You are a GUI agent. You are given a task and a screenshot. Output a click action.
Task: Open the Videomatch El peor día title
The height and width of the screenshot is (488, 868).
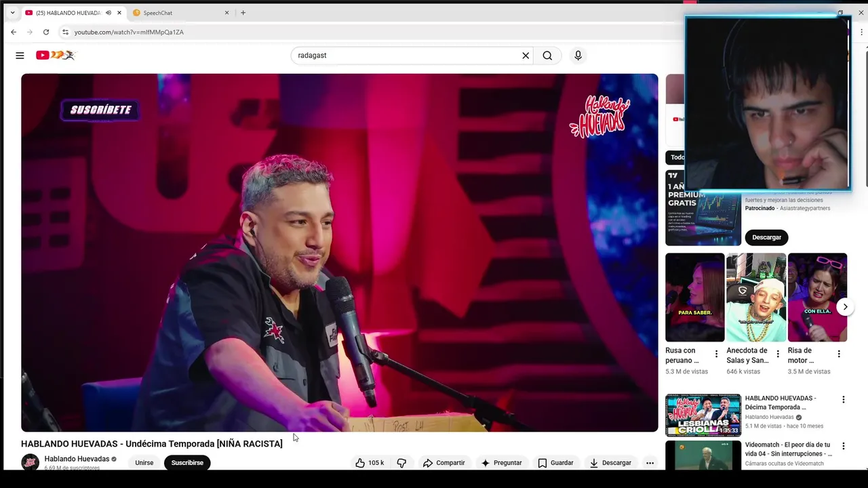tap(788, 449)
